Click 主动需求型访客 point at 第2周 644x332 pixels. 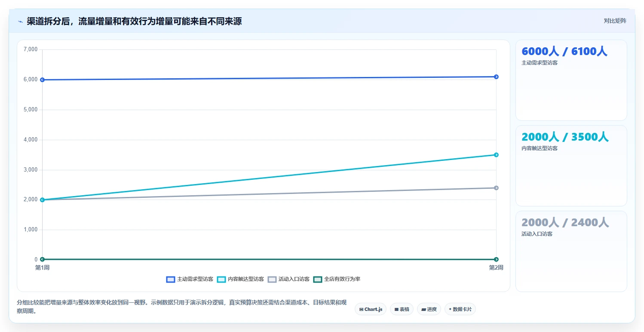coord(496,77)
